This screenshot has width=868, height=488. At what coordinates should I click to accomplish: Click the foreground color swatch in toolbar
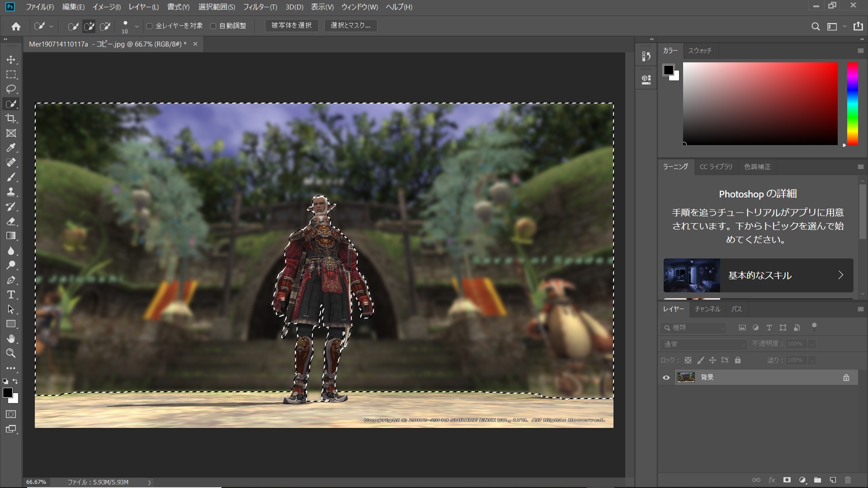point(8,393)
